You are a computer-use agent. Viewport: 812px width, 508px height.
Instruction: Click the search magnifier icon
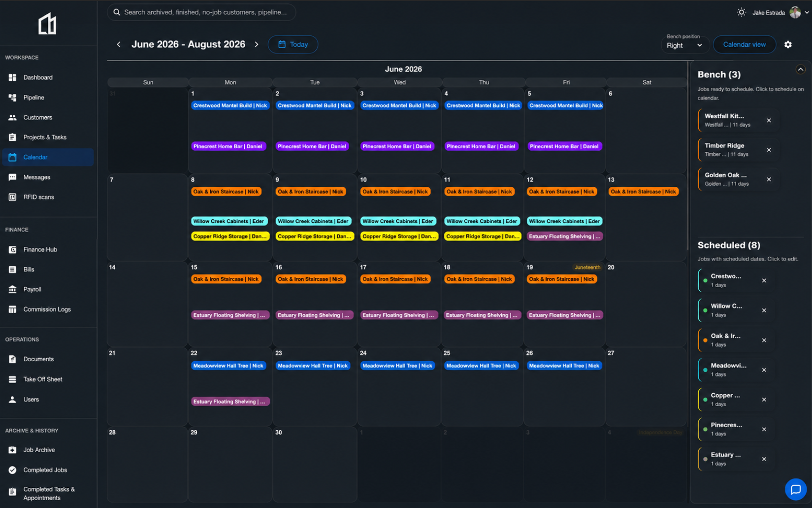tap(117, 12)
